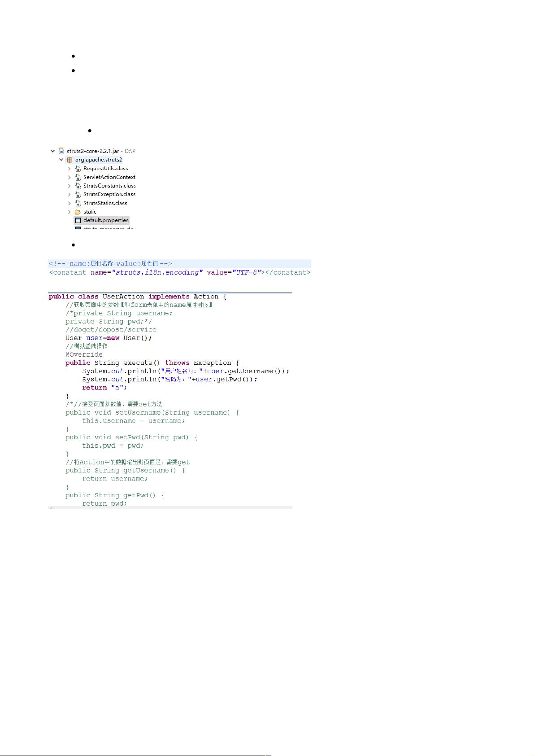Click the '/*//接受页面参数值，需要set方法' comment

point(114,404)
